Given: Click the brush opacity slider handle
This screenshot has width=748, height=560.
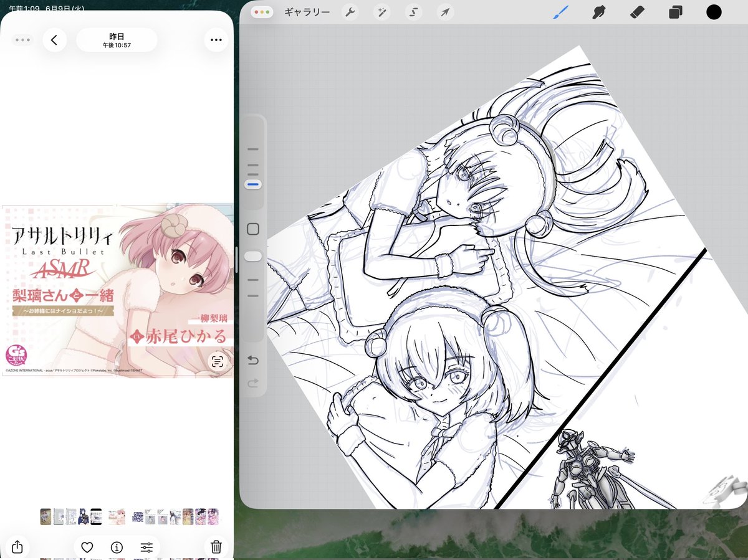Looking at the screenshot, I should 253,256.
